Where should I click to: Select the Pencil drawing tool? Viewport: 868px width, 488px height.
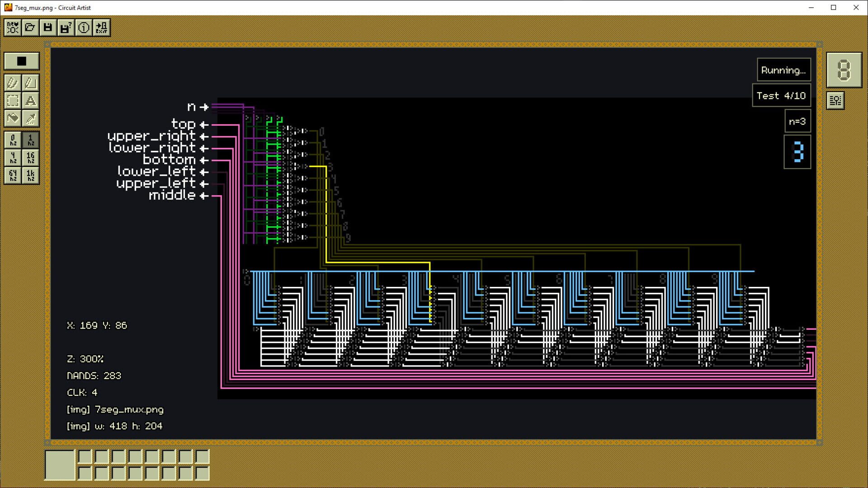(x=12, y=83)
